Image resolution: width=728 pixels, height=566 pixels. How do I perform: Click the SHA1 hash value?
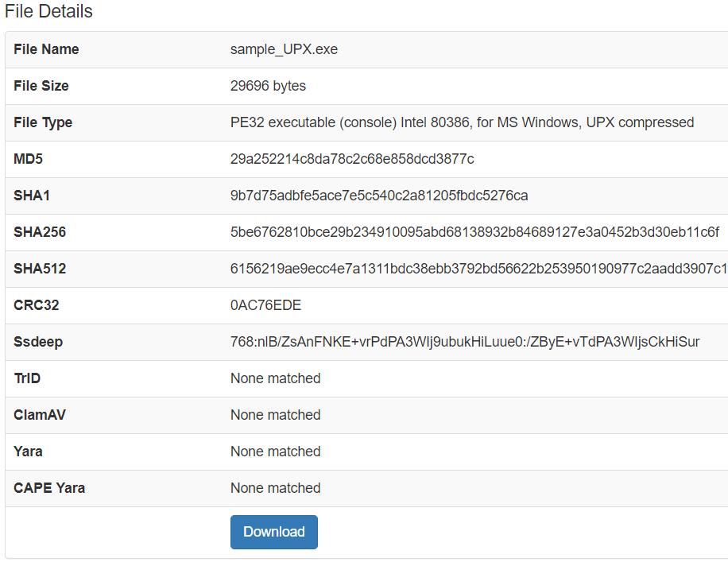(x=379, y=196)
